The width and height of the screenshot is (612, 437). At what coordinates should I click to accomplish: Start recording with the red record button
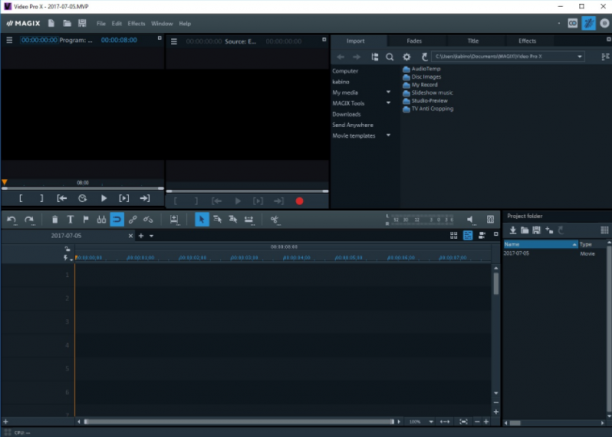click(299, 201)
